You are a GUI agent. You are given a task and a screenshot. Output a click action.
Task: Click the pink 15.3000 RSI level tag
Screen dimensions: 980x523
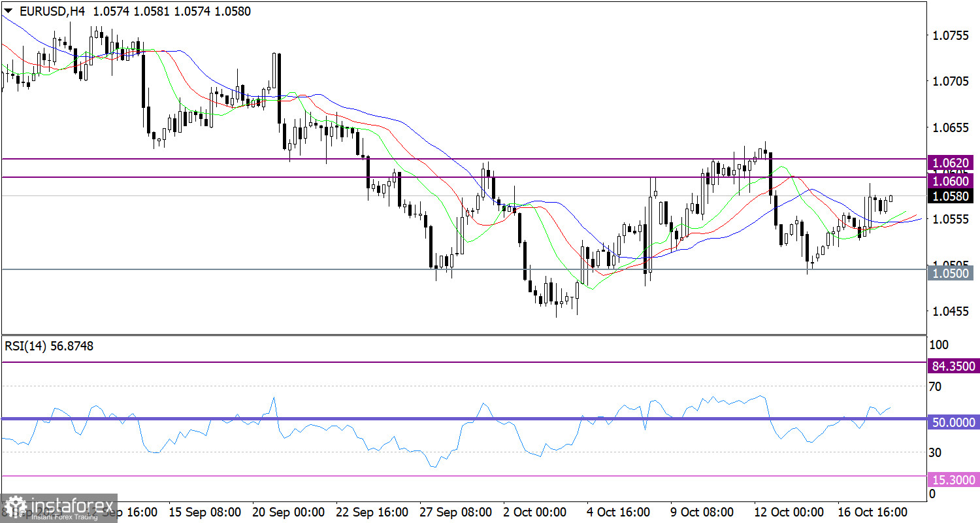[x=953, y=480]
